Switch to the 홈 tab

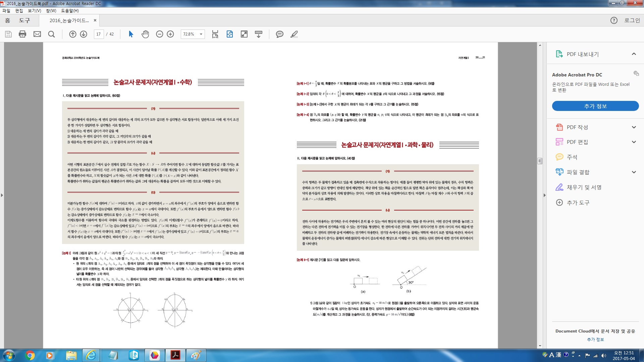(x=7, y=20)
